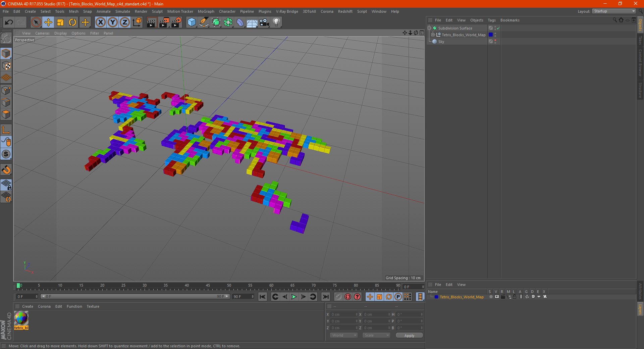Viewport: 644px width, 349px height.
Task: Toggle record active objects keyframe
Action: 338,297
